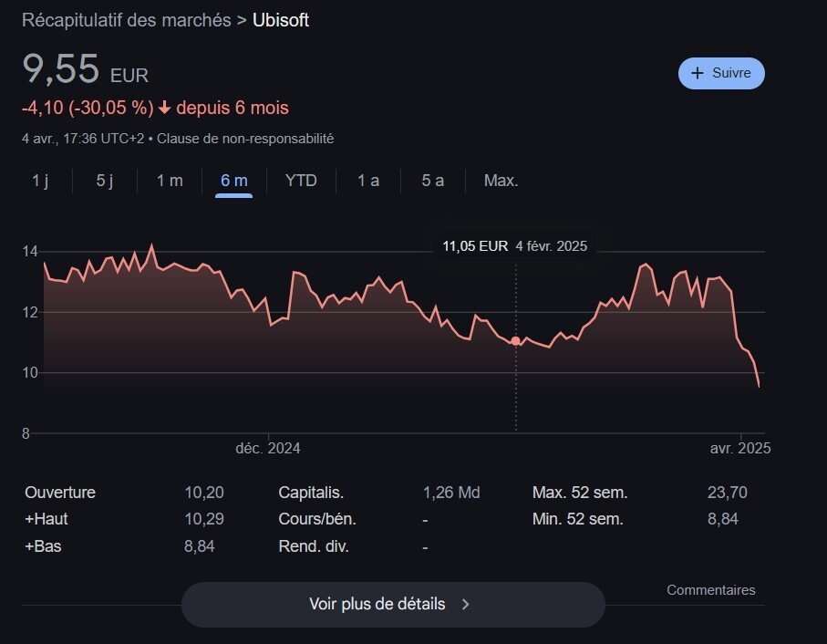Switch to the 1 j time range
Image resolution: width=827 pixels, height=644 pixels.
pos(40,181)
